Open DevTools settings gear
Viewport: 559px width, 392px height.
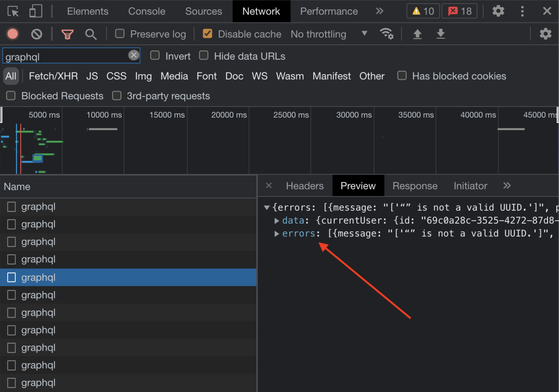[x=498, y=11]
